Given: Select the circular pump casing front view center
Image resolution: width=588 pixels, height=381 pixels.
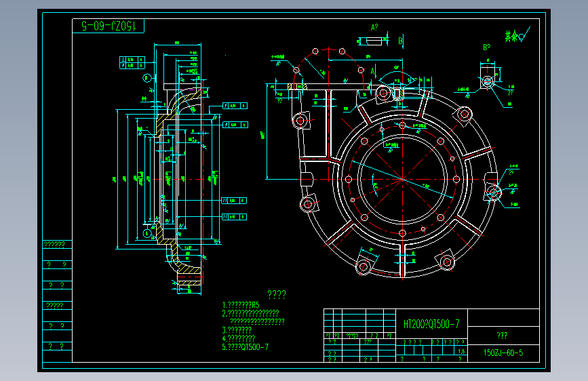Looking at the screenshot, I should pyautogui.click(x=402, y=179).
